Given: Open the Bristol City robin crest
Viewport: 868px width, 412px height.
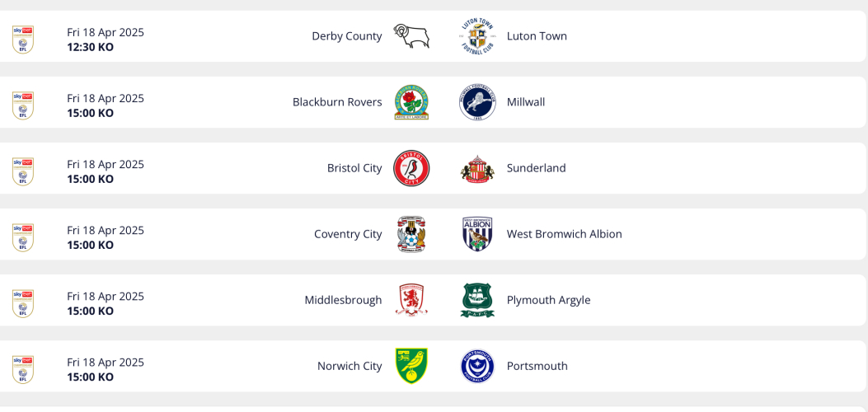Looking at the screenshot, I should (x=411, y=168).
